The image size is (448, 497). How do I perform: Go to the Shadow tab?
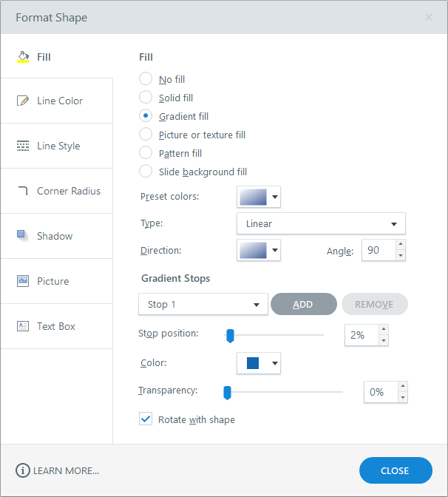[x=55, y=236]
